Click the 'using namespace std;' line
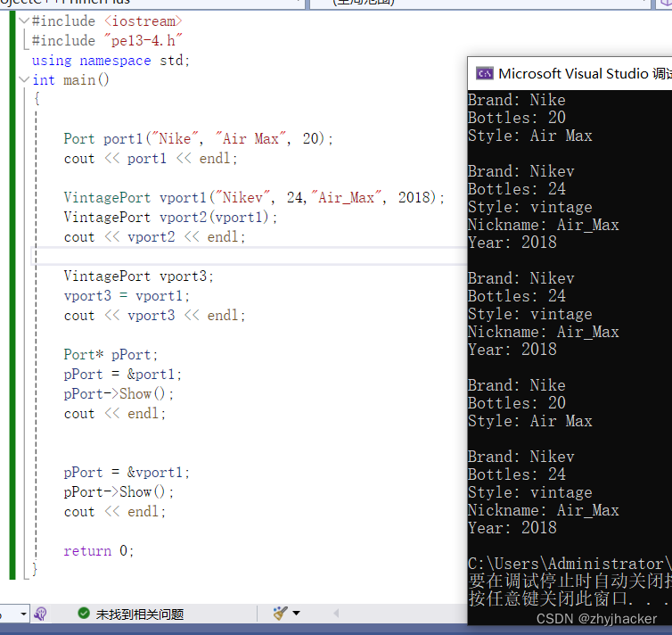 click(111, 61)
